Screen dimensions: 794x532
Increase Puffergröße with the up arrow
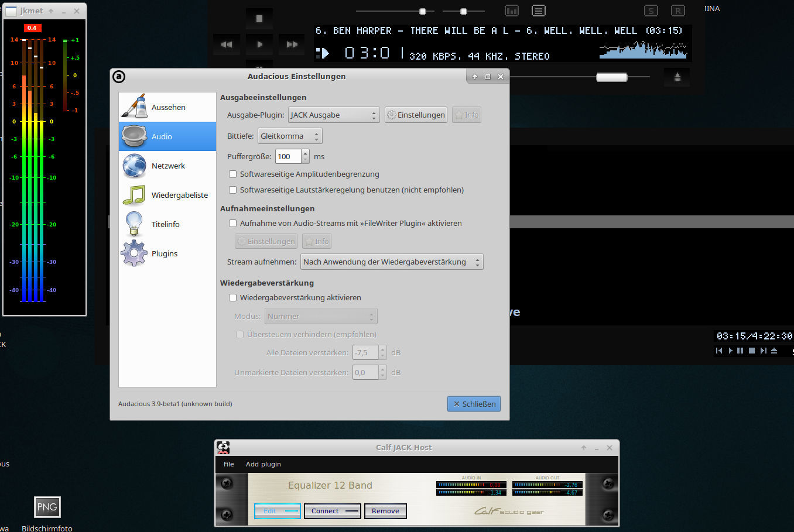pos(305,153)
